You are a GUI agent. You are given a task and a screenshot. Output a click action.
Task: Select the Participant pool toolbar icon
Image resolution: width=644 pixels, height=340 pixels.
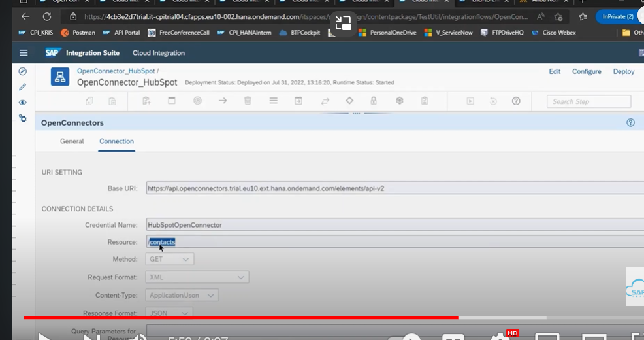pyautogui.click(x=172, y=101)
